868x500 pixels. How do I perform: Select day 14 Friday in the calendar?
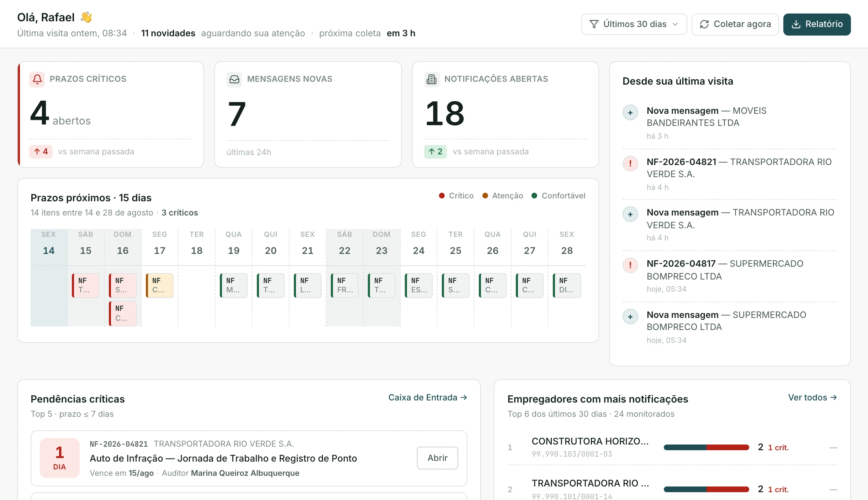[x=49, y=247]
